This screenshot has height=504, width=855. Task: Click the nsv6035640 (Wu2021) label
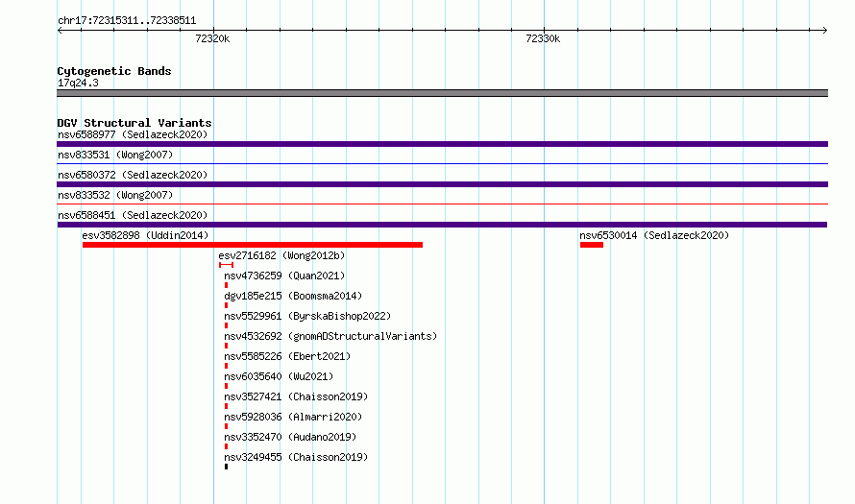279,376
